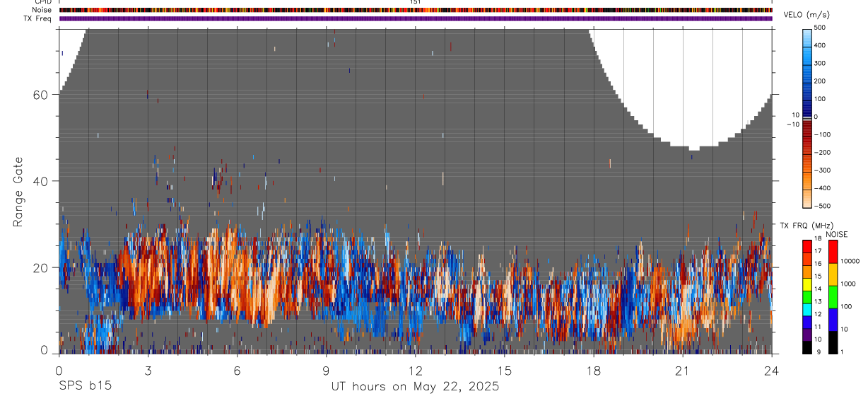Click the "1000" noise scale label

pos(848,284)
